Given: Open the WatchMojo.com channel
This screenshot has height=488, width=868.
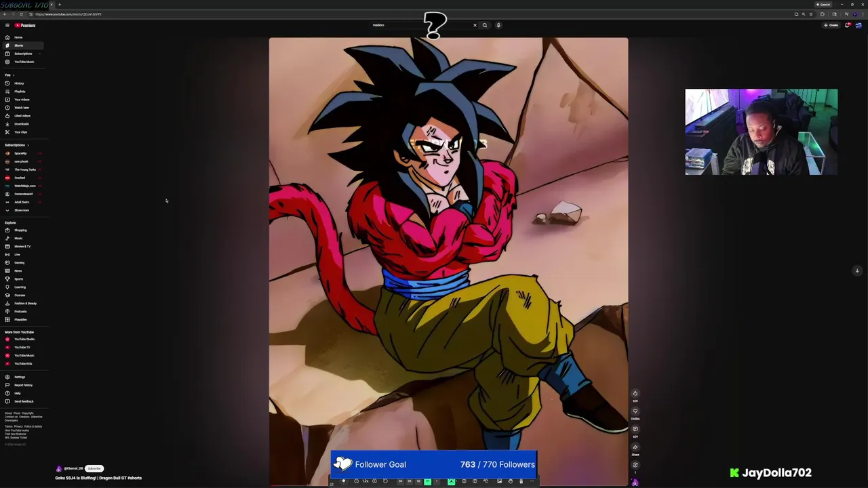Looking at the screenshot, I should coord(24,186).
